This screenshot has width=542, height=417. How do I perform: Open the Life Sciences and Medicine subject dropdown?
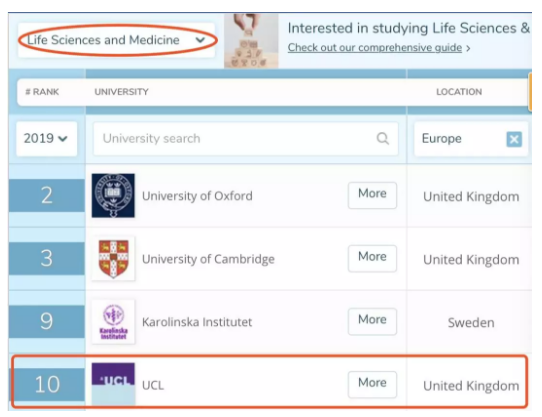pos(116,40)
